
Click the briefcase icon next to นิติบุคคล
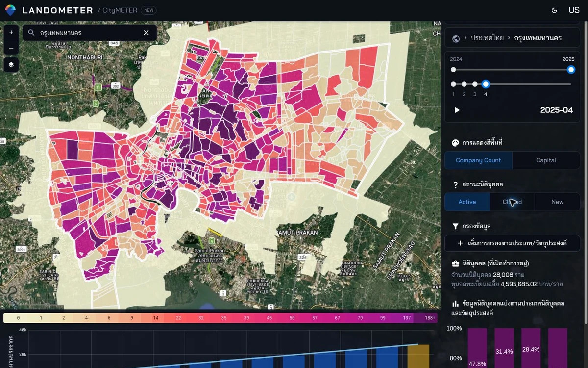point(455,263)
